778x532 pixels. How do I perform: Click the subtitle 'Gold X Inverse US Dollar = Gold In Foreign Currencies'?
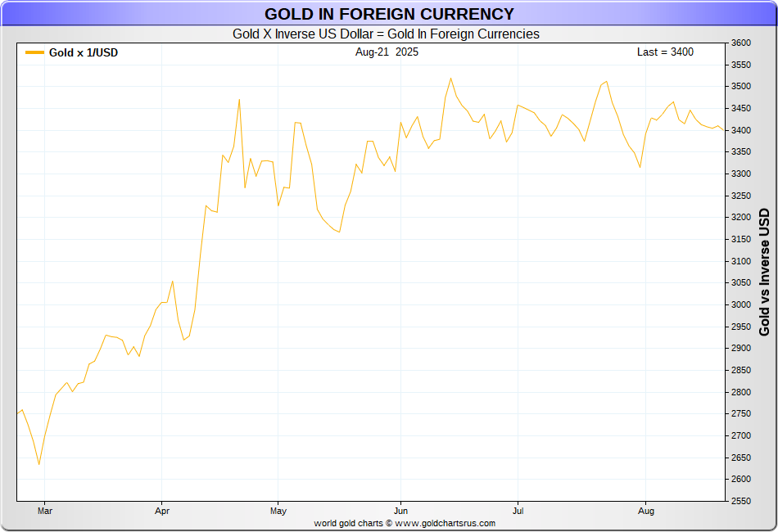(x=386, y=34)
